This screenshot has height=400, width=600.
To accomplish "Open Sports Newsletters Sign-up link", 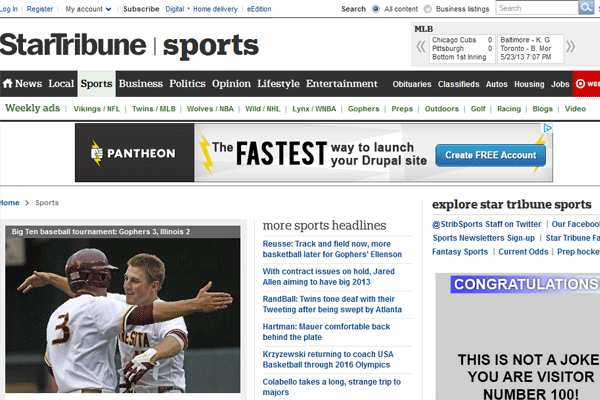I will (484, 238).
